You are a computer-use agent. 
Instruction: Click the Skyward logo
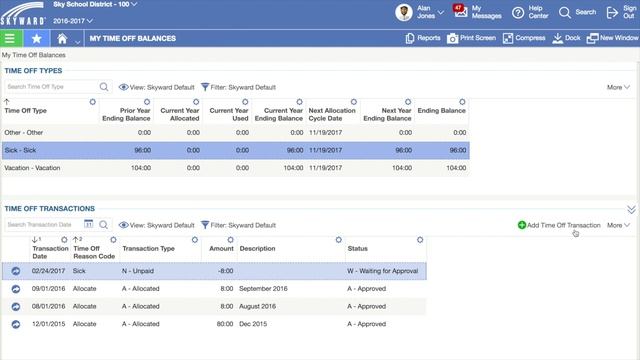click(23, 13)
